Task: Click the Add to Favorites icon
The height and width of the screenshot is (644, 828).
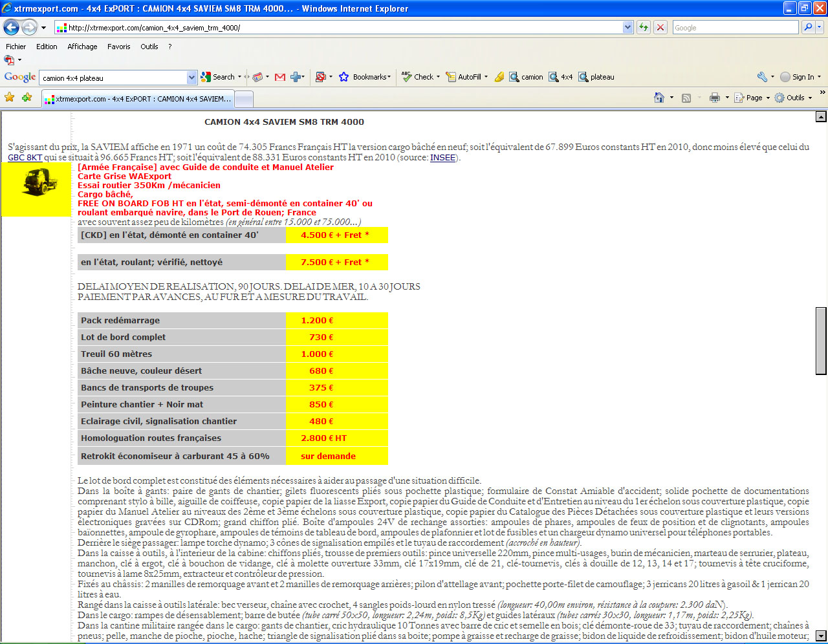Action: 27,98
